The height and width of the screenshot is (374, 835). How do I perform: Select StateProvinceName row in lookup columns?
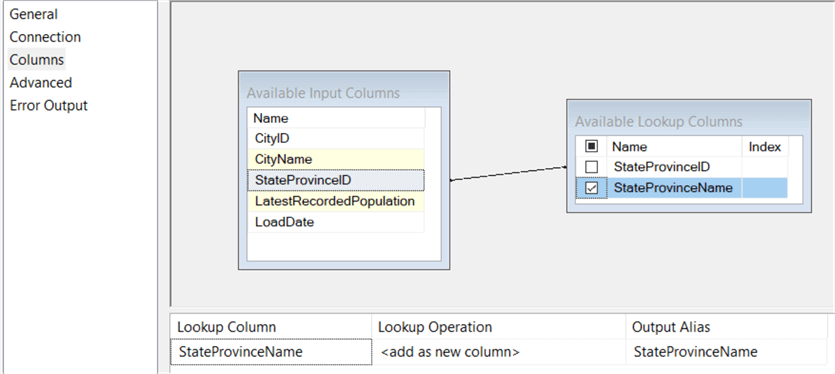(x=682, y=188)
